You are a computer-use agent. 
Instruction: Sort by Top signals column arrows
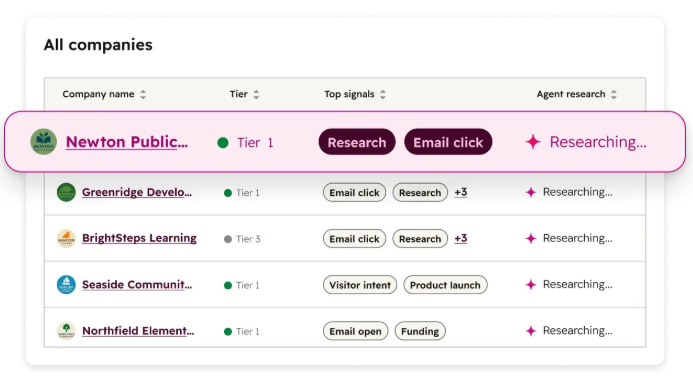click(x=383, y=94)
